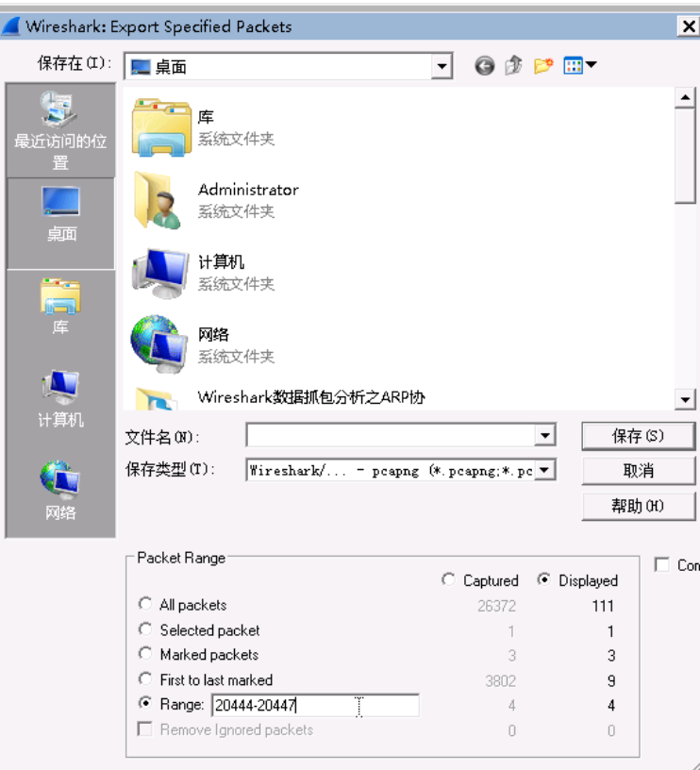Click the file list scrollbar down arrow

[x=685, y=399]
